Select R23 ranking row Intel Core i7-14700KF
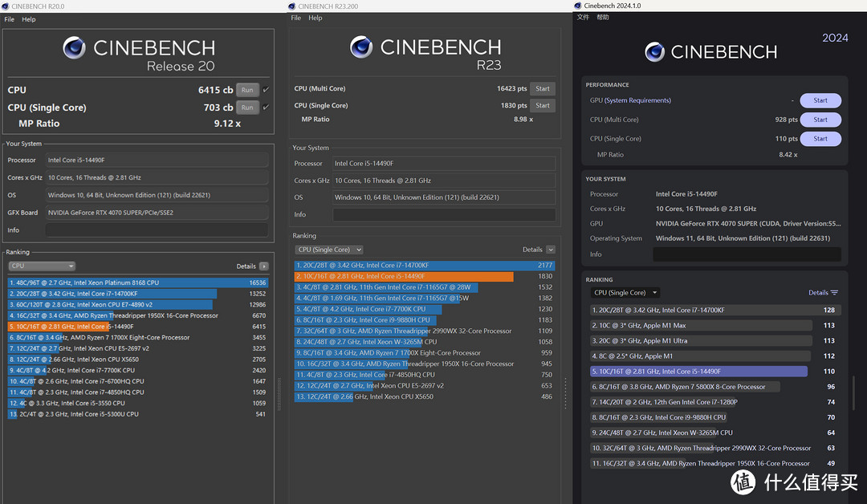The image size is (867, 504). [x=424, y=266]
